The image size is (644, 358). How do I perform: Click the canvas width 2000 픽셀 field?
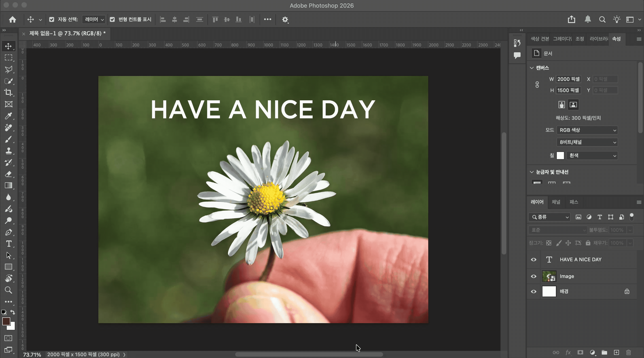point(568,79)
